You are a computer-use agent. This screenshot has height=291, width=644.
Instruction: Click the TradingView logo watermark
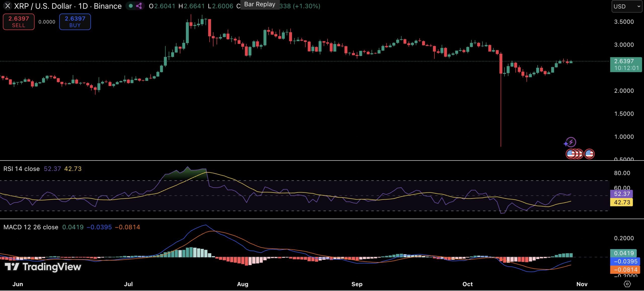tap(43, 267)
